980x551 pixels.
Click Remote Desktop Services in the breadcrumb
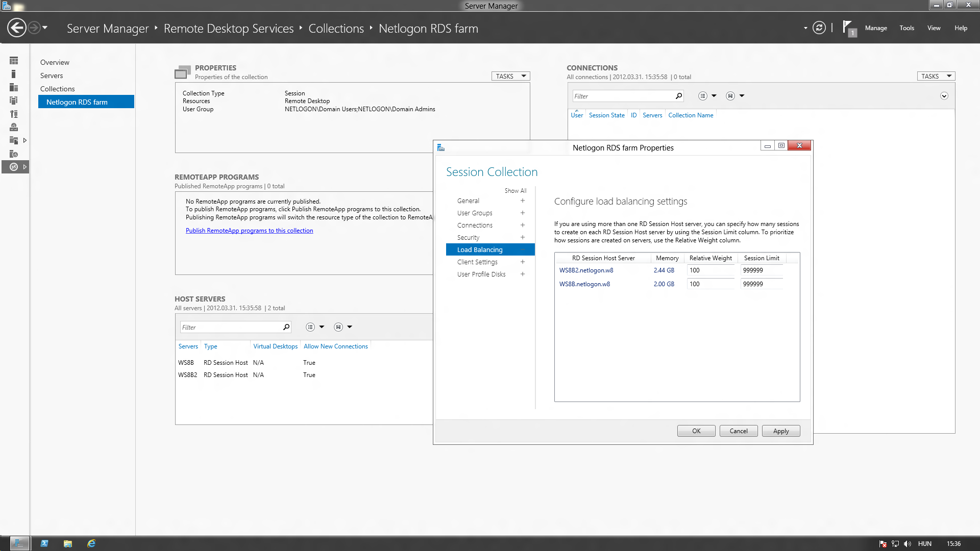coord(229,29)
